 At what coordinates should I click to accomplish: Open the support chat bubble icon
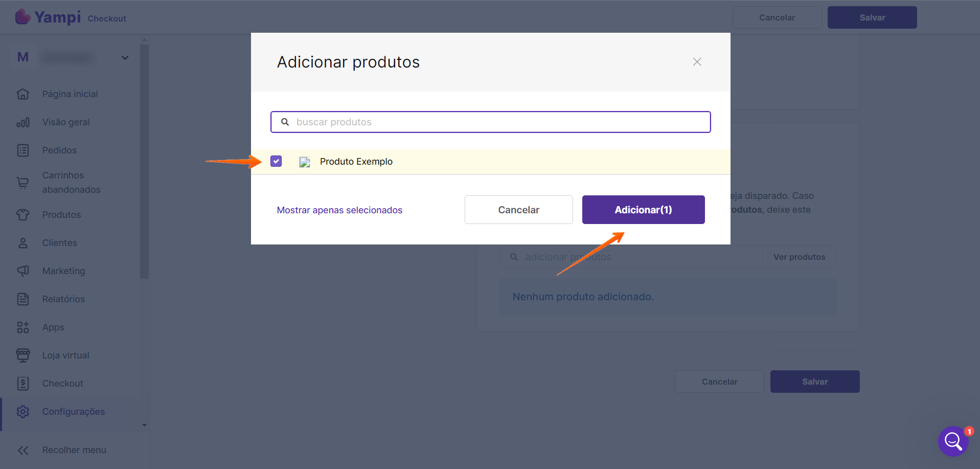[x=953, y=440]
